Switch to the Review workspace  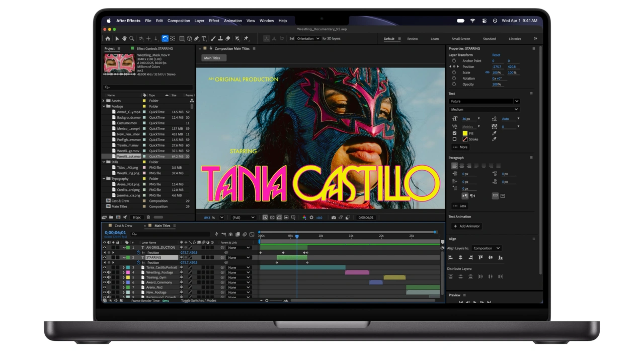click(x=413, y=39)
